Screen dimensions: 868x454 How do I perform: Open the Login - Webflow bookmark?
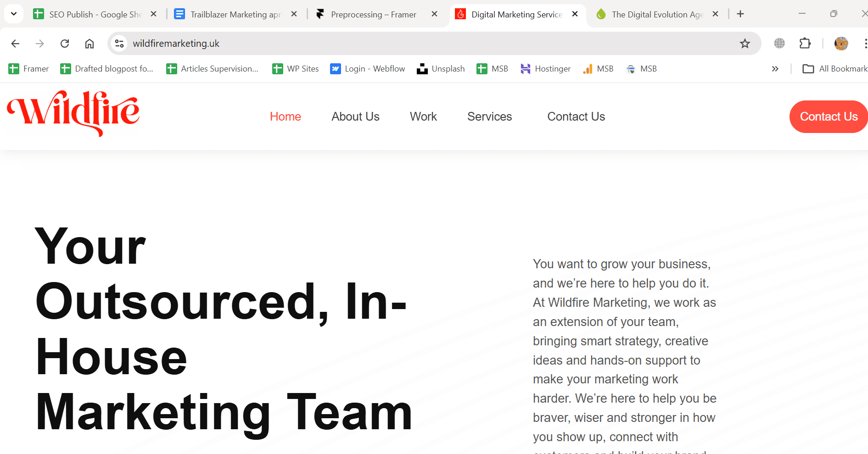(x=367, y=68)
